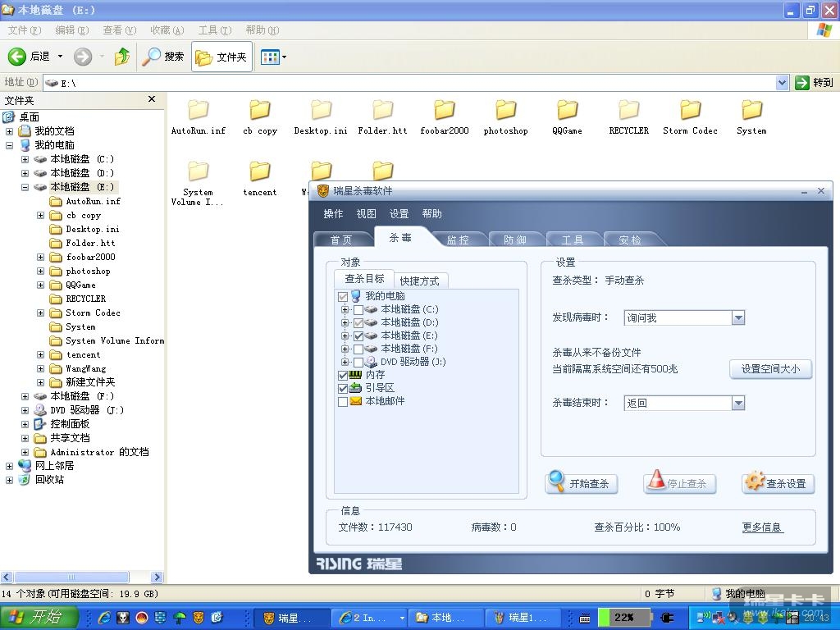Switch to the 2 In... Internet Explorer taskbar group
This screenshot has height=630, width=840.
[x=369, y=618]
